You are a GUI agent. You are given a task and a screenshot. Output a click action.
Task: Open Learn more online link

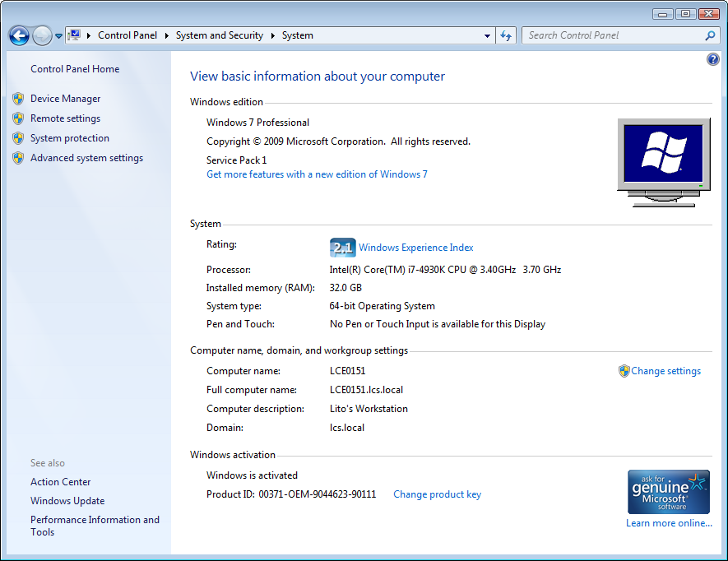click(669, 523)
